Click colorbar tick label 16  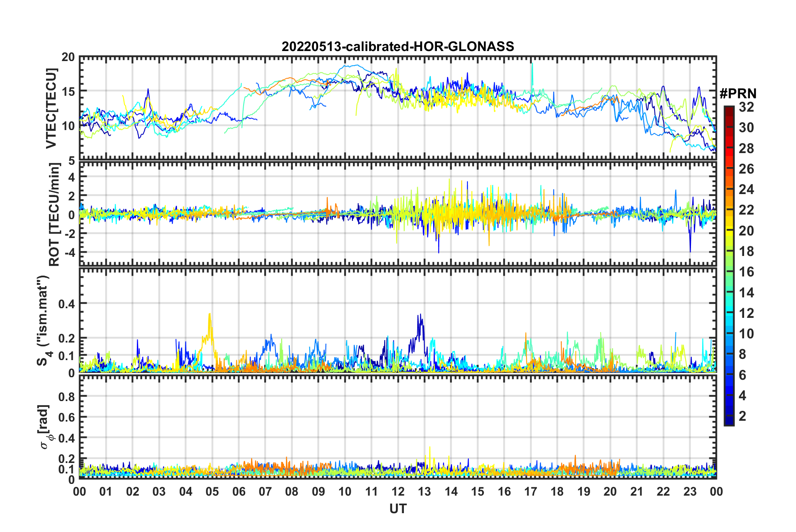coord(746,272)
